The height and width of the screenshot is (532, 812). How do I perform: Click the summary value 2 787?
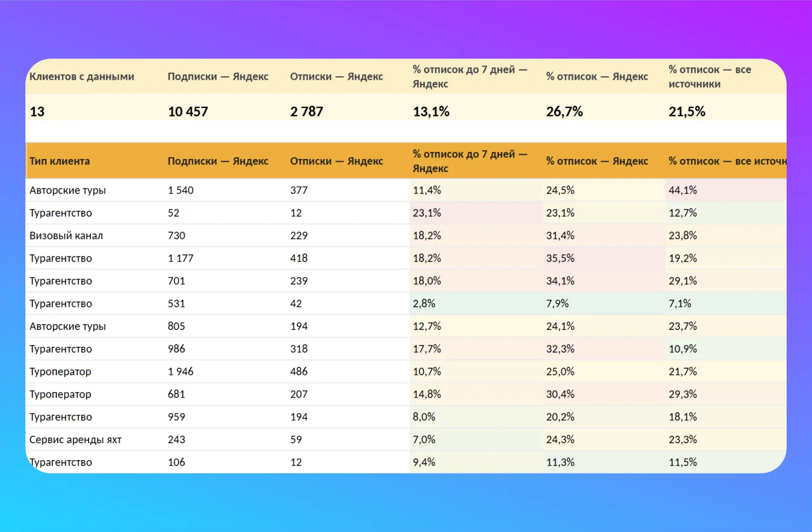click(x=306, y=112)
